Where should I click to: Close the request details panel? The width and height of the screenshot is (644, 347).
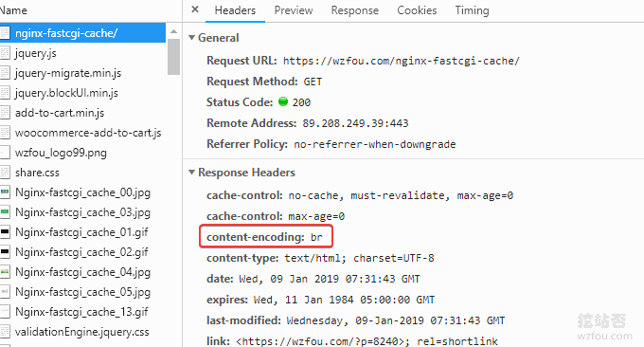click(195, 9)
